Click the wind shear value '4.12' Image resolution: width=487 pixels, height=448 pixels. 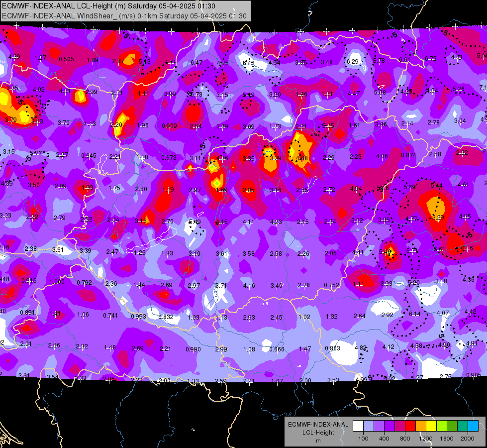(x=388, y=346)
